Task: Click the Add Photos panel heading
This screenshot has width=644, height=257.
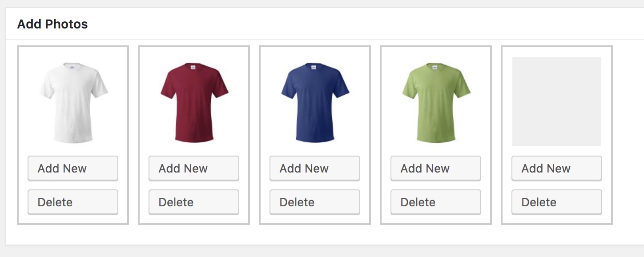Action: click(52, 24)
